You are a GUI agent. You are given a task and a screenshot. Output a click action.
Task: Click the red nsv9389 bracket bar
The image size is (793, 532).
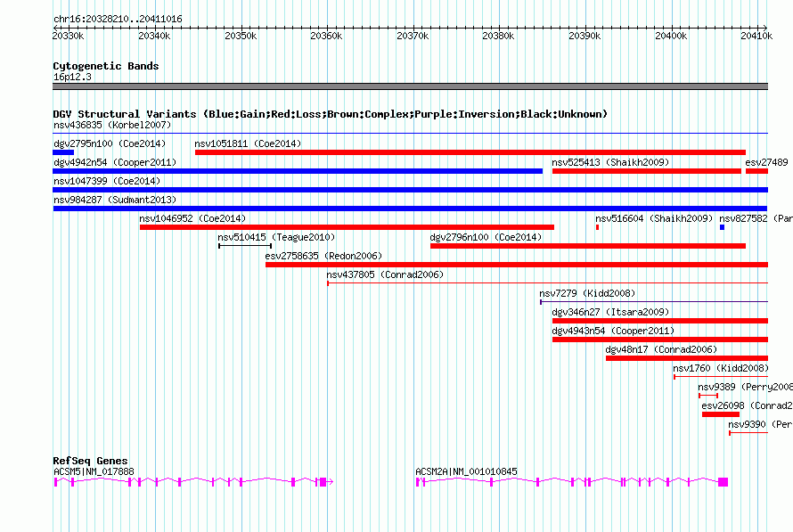pyautogui.click(x=708, y=396)
